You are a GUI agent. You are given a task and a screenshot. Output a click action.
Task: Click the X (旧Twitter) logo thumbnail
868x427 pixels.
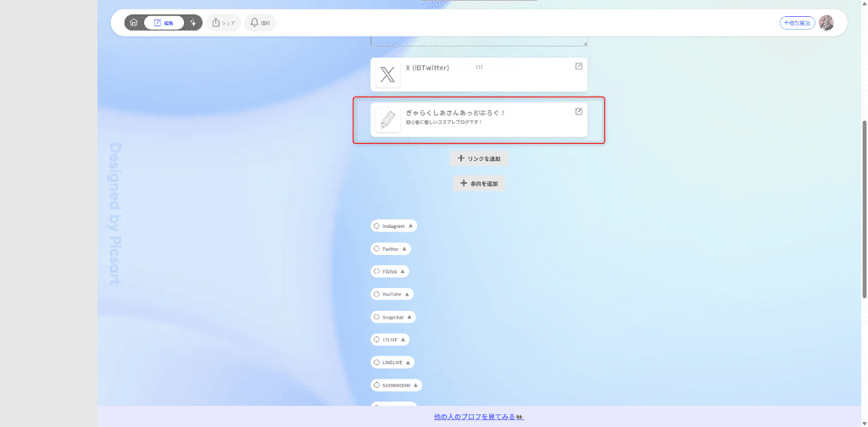387,75
